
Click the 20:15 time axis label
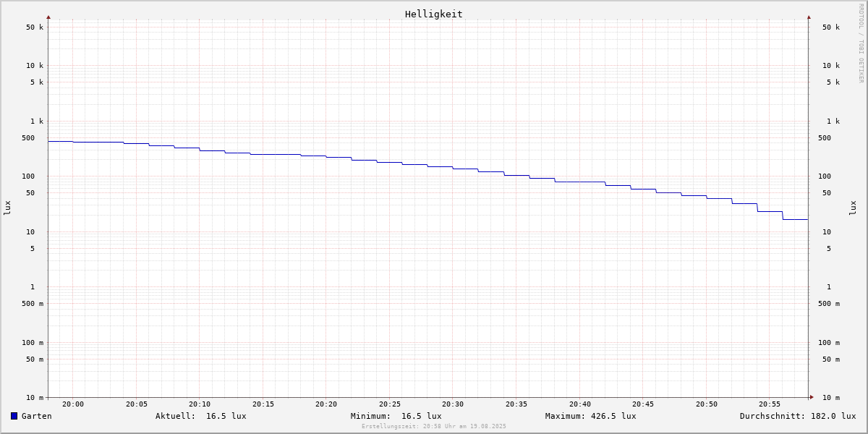click(x=263, y=404)
